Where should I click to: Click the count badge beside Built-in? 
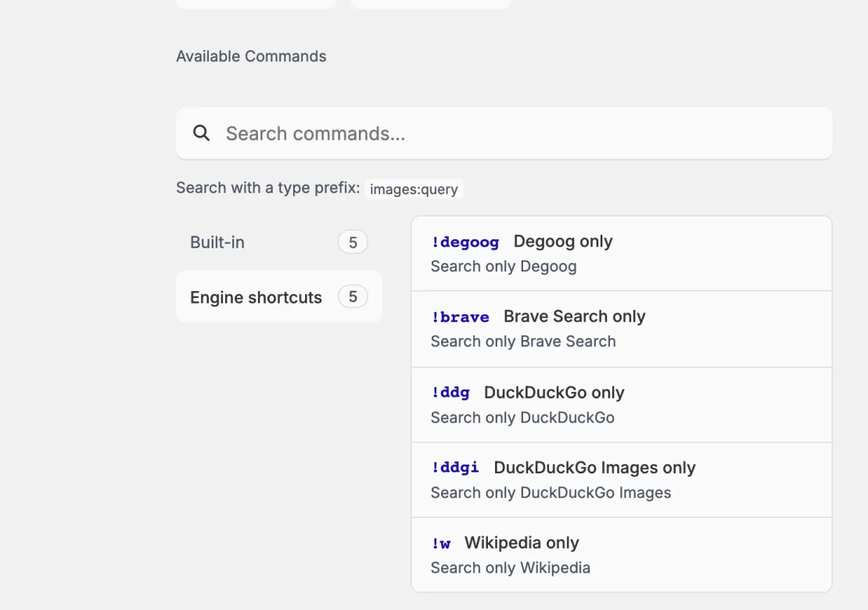(x=353, y=242)
